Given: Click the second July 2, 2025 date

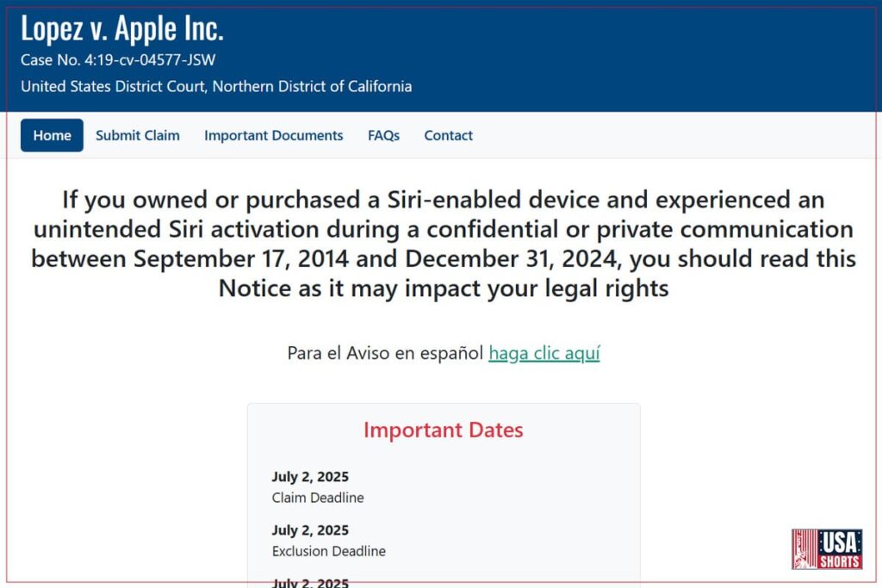Looking at the screenshot, I should coord(310,530).
